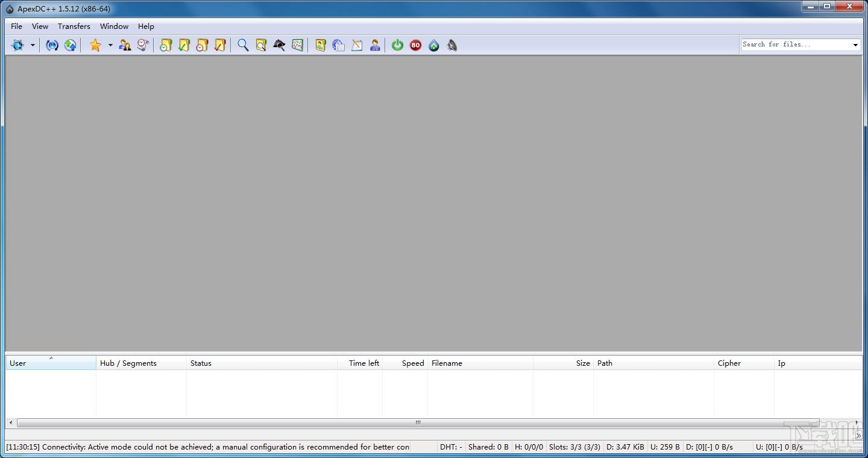
Task: Click the DHT status bar field
Action: point(451,447)
